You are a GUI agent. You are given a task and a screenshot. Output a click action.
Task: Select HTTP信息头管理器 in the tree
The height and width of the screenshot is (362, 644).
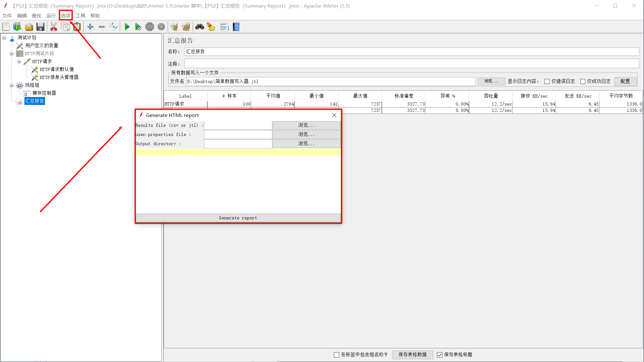[x=59, y=77]
